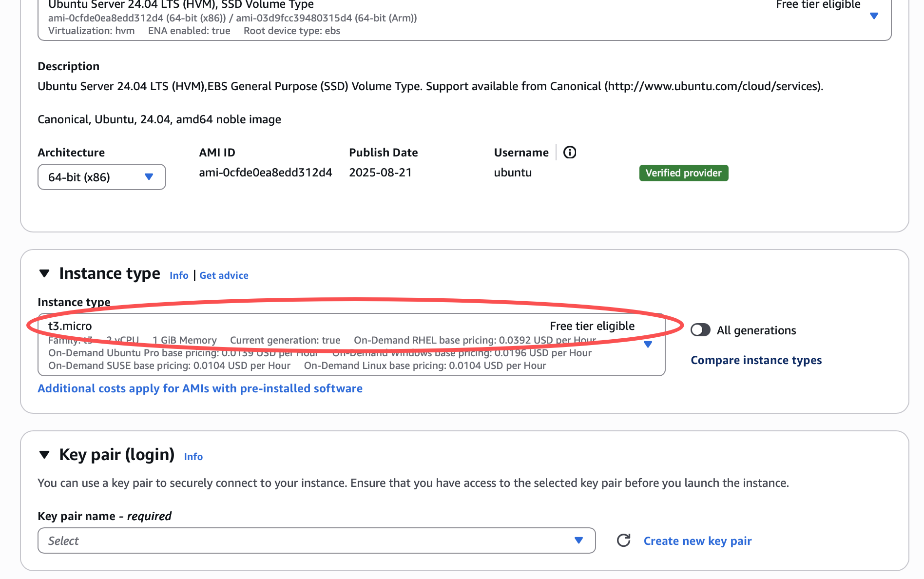
Task: Click the Key pair (login) heading text
Action: (116, 455)
